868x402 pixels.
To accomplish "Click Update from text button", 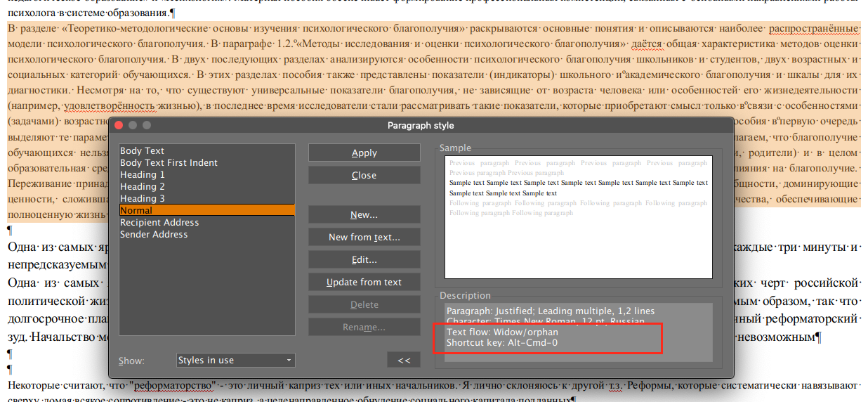I will (364, 282).
